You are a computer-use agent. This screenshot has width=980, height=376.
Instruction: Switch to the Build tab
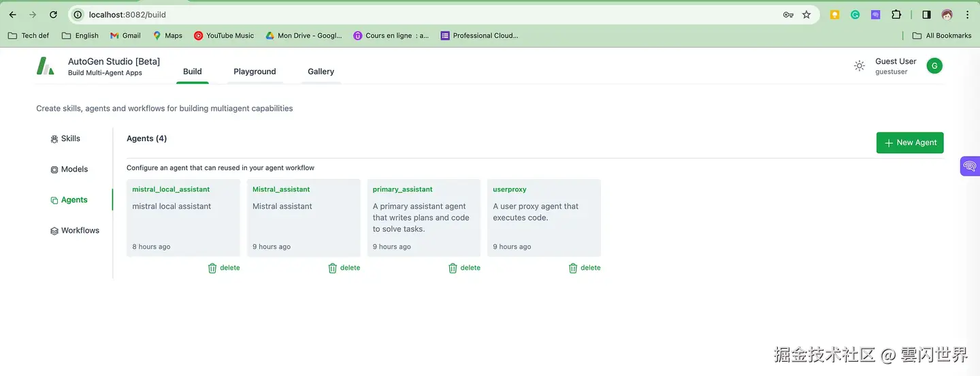point(193,72)
